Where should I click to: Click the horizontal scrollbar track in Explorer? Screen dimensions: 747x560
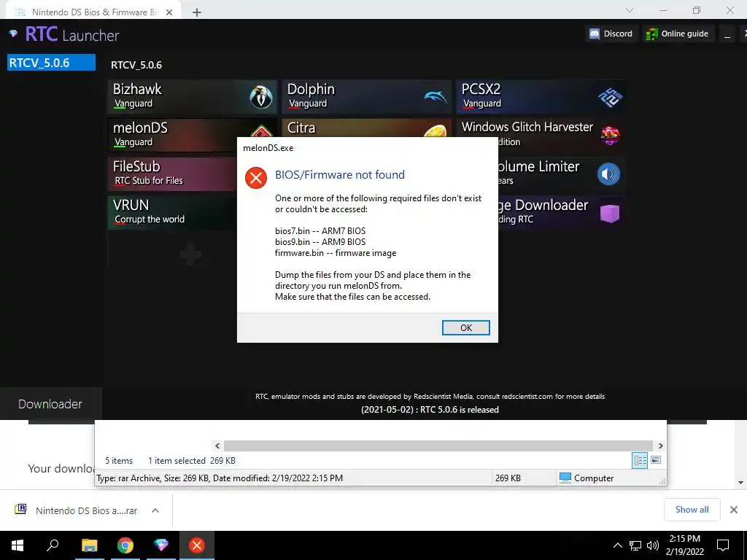(438, 446)
